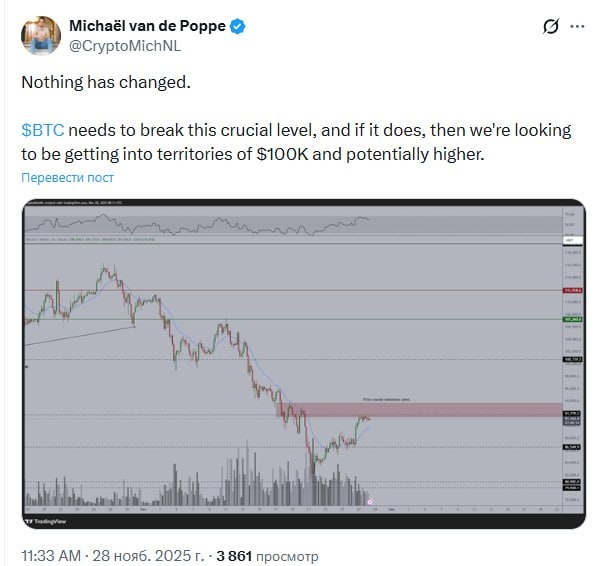Open the @CryptoMichNL handle link
The image size is (602, 566).
[125, 46]
